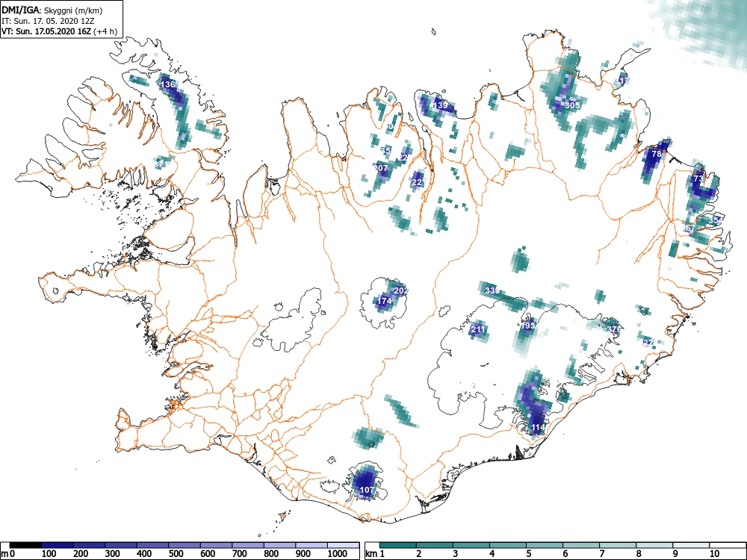This screenshot has height=560, width=747.
Task: Select the visibility value 195 on Vatnajökull
Action: click(528, 326)
